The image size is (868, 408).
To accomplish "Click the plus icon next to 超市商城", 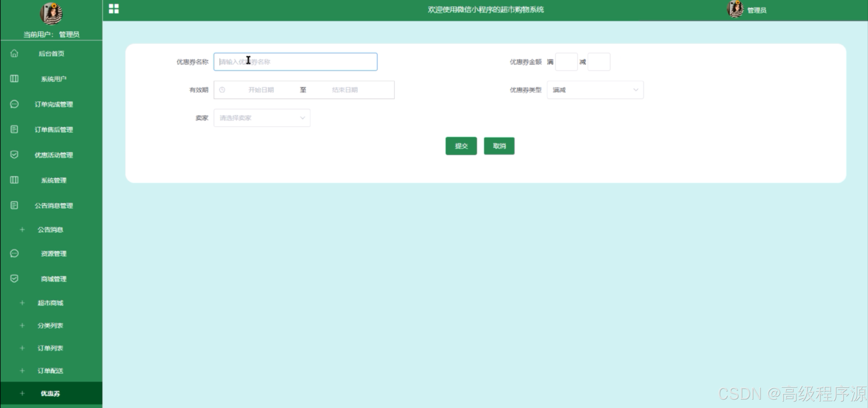I will [x=22, y=303].
